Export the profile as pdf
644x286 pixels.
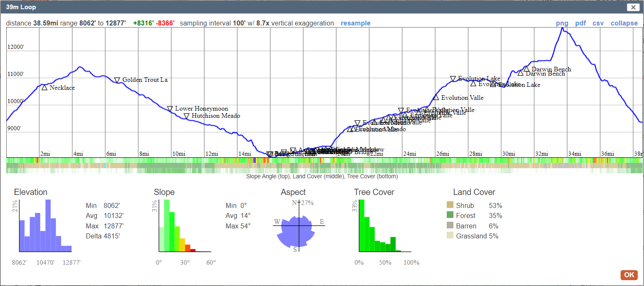(x=580, y=23)
